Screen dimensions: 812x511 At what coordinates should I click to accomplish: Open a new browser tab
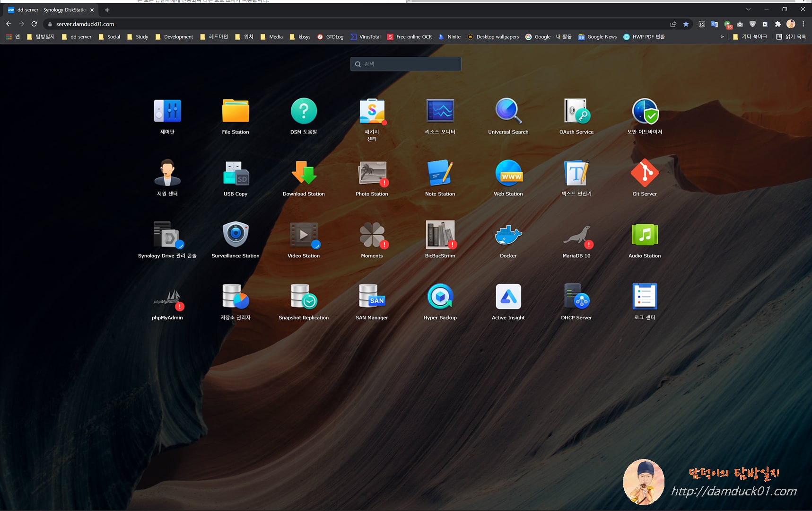(x=107, y=9)
